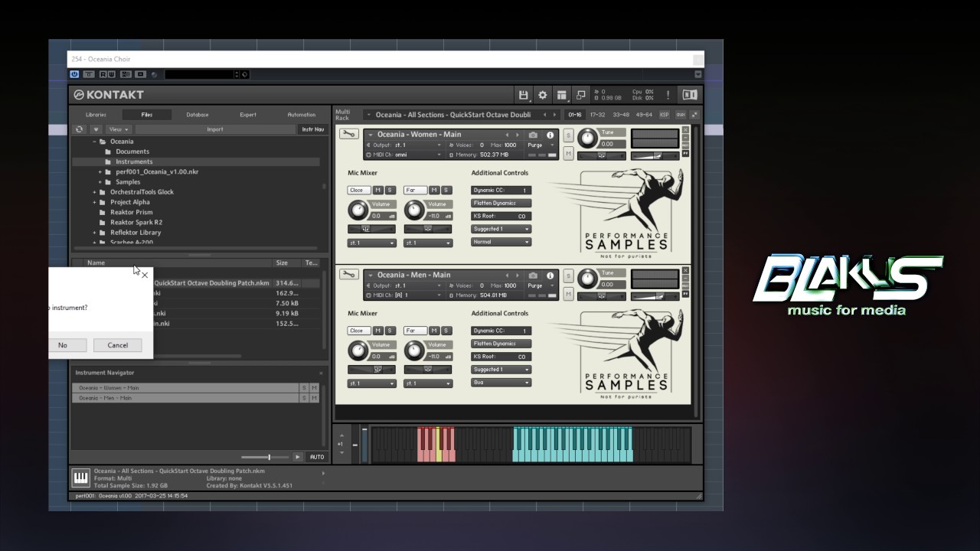
Task: Click the aux button in the rack header
Action: pyautogui.click(x=680, y=115)
